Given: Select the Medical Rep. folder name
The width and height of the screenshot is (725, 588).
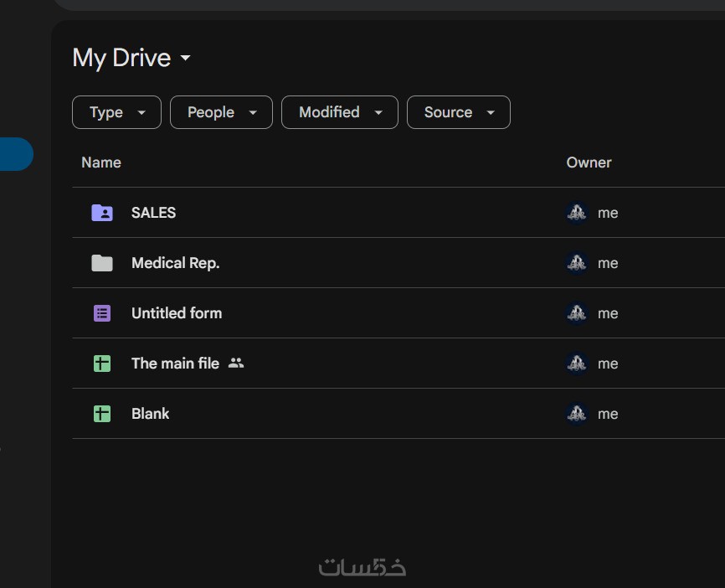Looking at the screenshot, I should point(176,263).
